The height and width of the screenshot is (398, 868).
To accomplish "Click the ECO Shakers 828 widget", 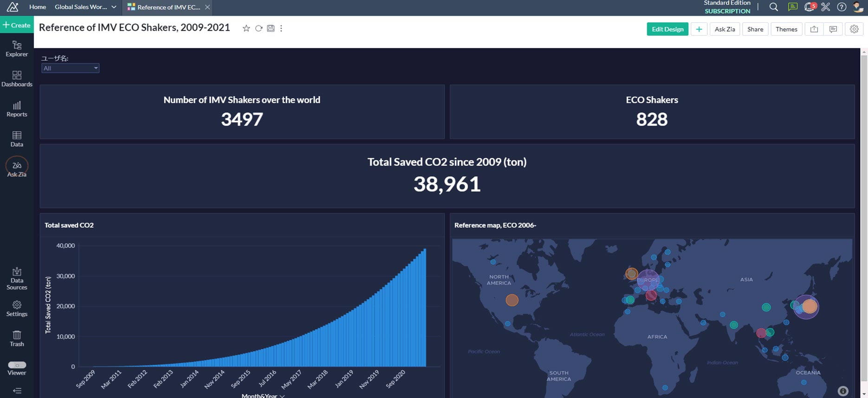I will click(652, 112).
